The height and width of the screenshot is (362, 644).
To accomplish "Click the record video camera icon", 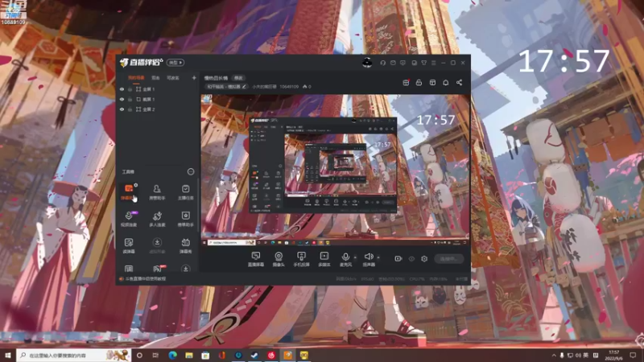I will 398,258.
